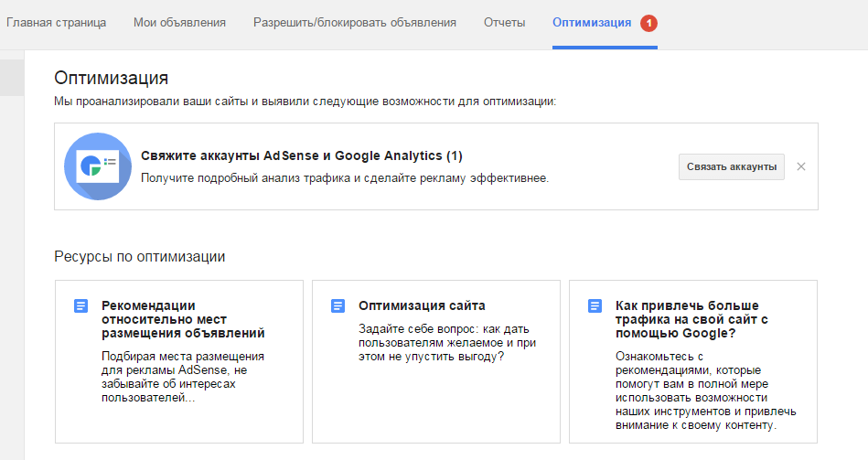The height and width of the screenshot is (460, 868).
Task: Click document icon beside Оптимизация сайта card
Action: coord(338,306)
